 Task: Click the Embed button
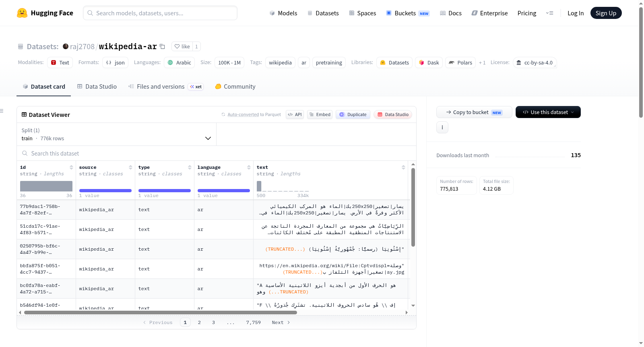coord(320,114)
